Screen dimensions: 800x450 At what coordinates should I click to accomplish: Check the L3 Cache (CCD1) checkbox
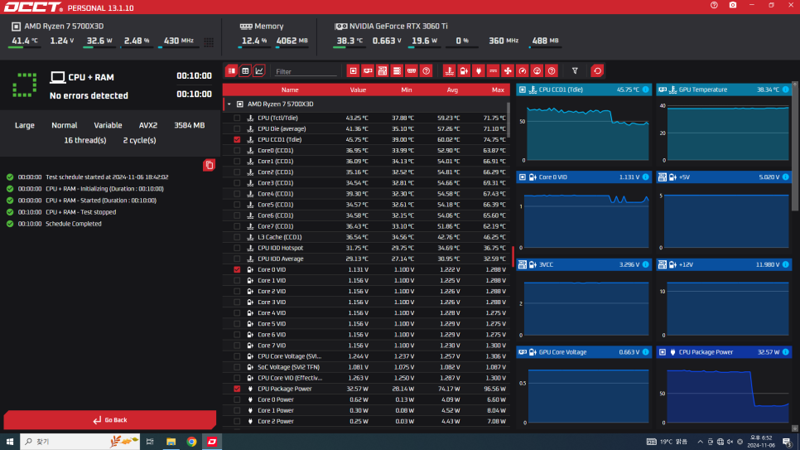(x=237, y=237)
